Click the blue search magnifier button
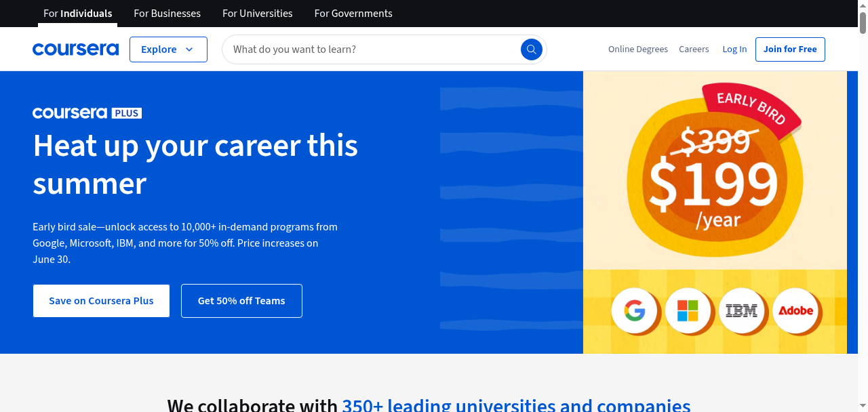 coord(532,49)
